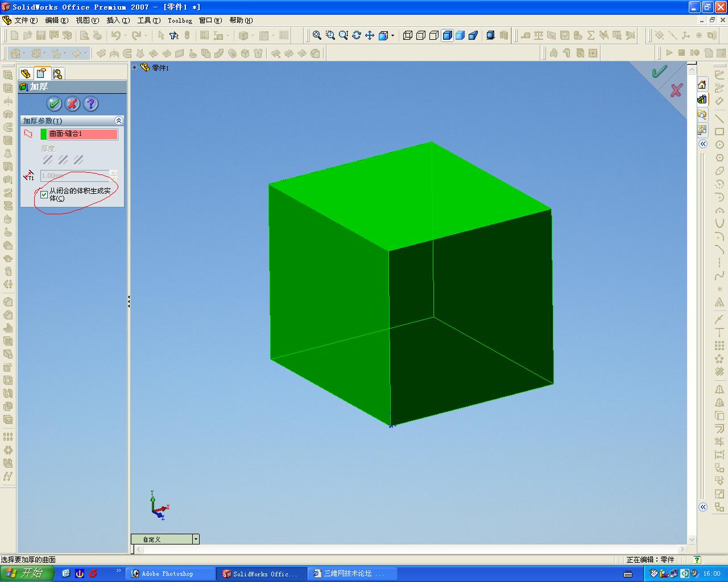Switch to Shaded With Edges display

pos(447,35)
